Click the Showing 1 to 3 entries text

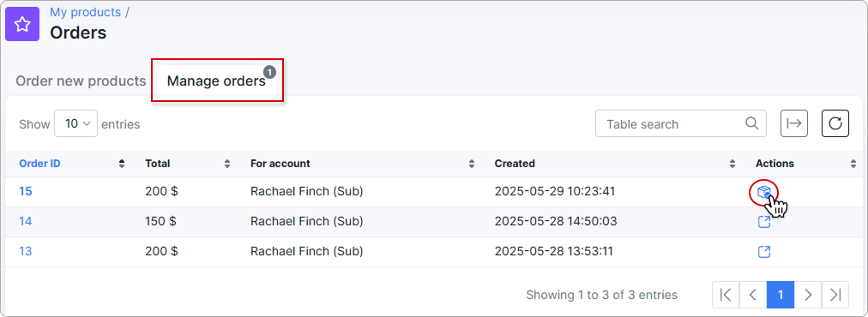coord(602,295)
